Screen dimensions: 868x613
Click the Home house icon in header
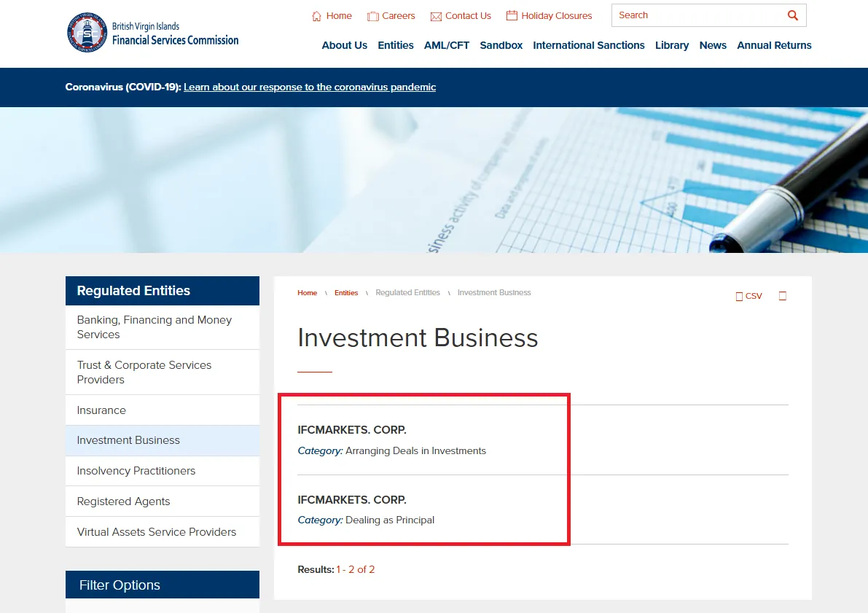point(316,16)
